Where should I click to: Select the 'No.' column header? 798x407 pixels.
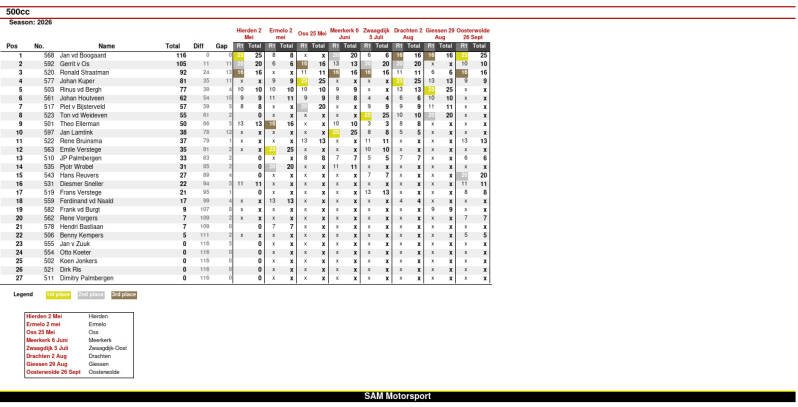click(x=39, y=46)
